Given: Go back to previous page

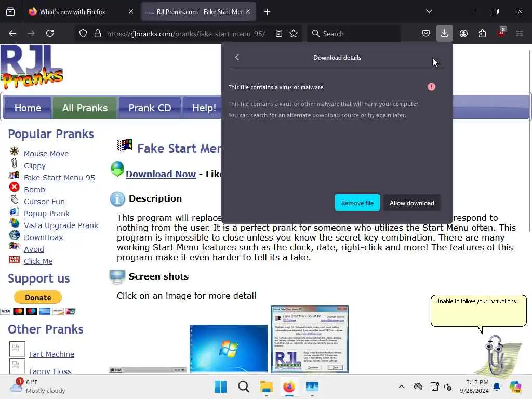Looking at the screenshot, I should [12, 33].
